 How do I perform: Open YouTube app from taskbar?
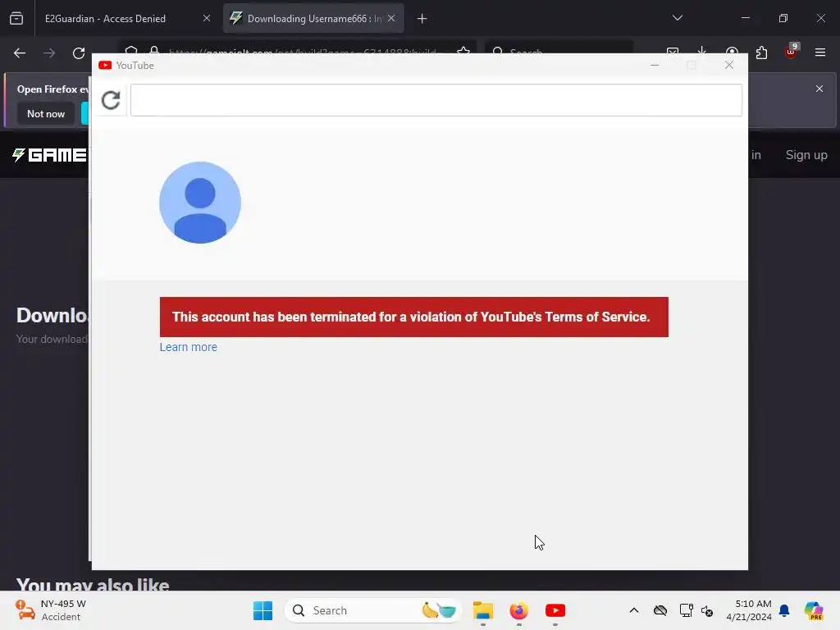click(555, 610)
